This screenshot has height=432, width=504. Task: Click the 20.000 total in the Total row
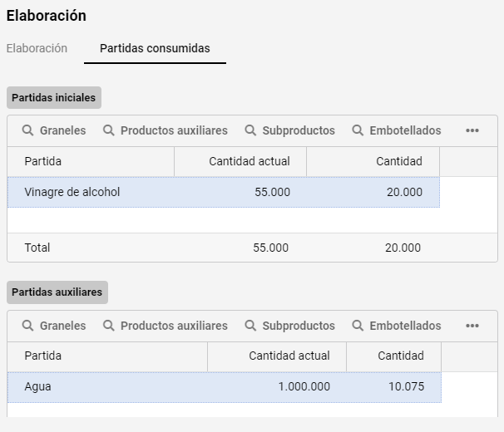[403, 248]
